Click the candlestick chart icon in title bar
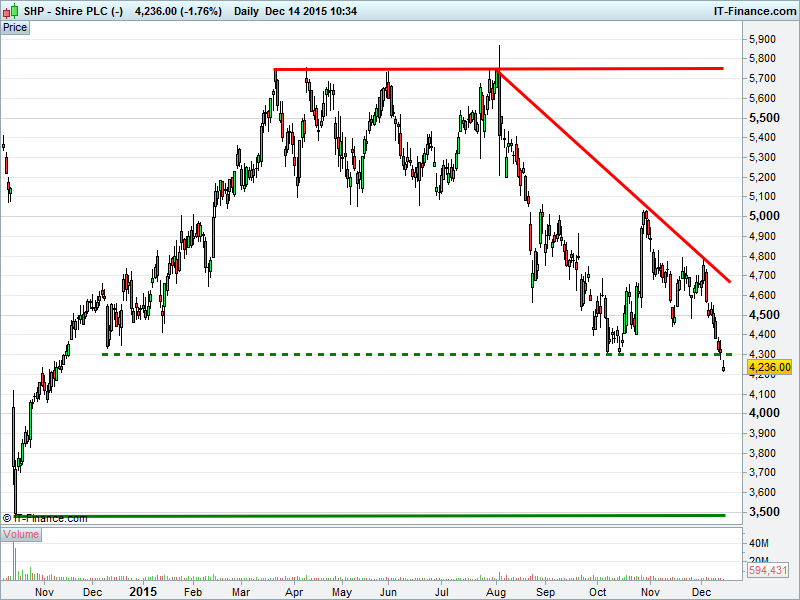This screenshot has height=600, width=800. pyautogui.click(x=10, y=9)
